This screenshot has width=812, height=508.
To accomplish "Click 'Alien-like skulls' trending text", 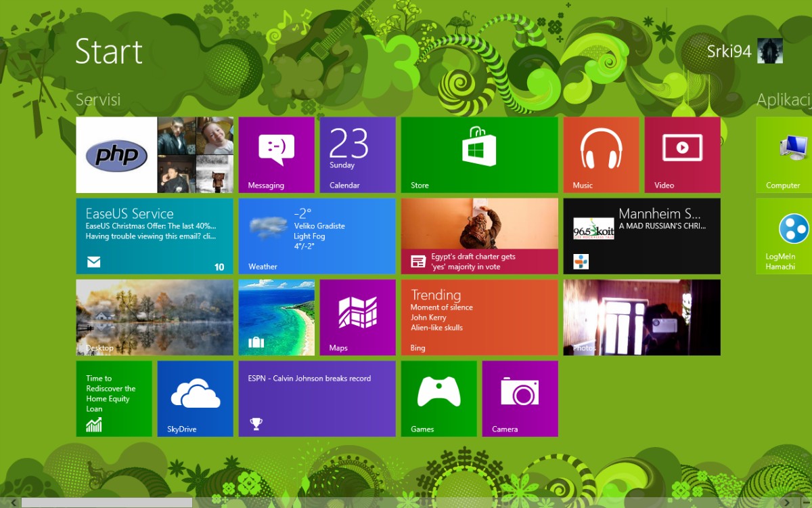I will pos(436,328).
